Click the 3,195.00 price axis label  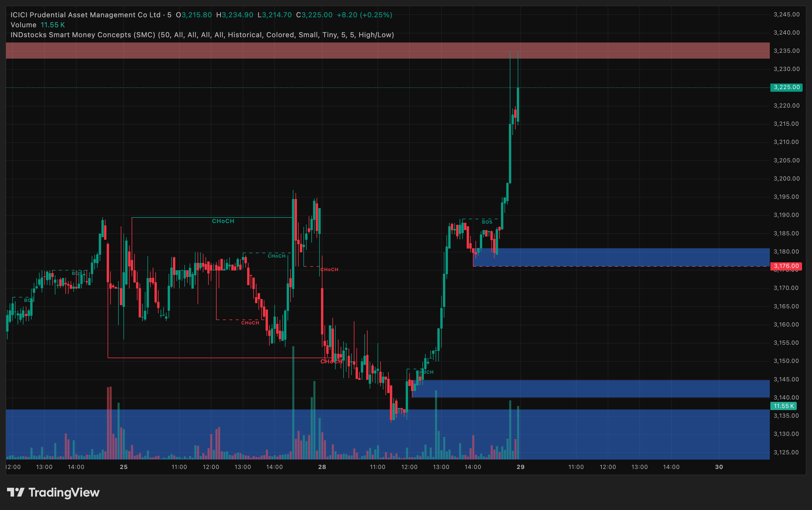786,197
